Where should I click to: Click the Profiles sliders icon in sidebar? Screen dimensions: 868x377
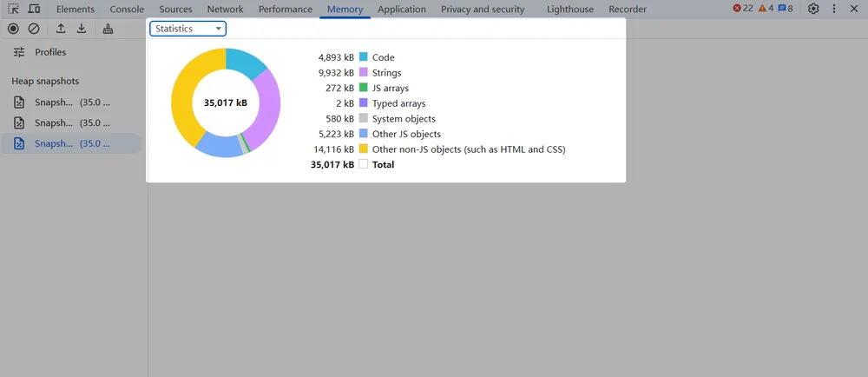pos(19,52)
